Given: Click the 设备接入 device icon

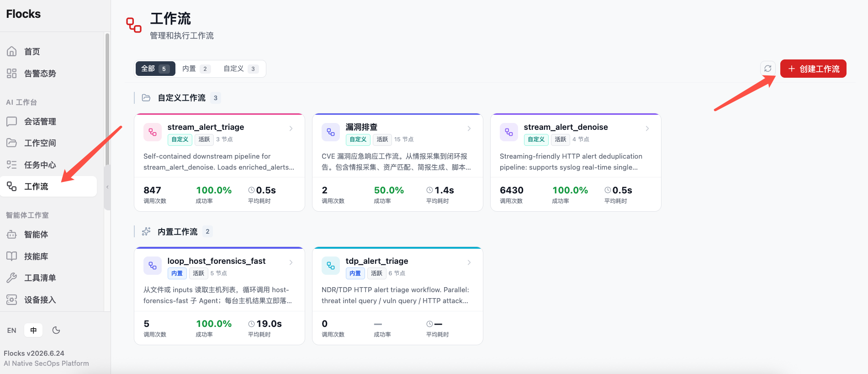Looking at the screenshot, I should pos(12,299).
